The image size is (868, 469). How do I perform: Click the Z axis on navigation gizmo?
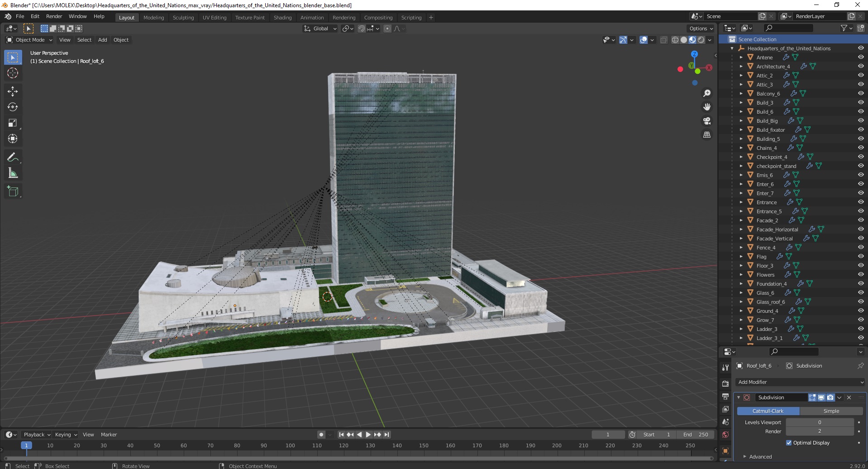click(x=694, y=54)
